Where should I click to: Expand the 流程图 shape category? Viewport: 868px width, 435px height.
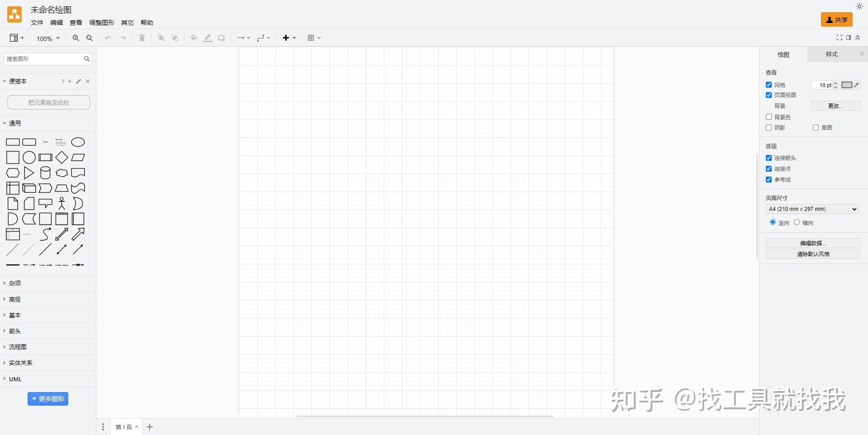point(47,347)
